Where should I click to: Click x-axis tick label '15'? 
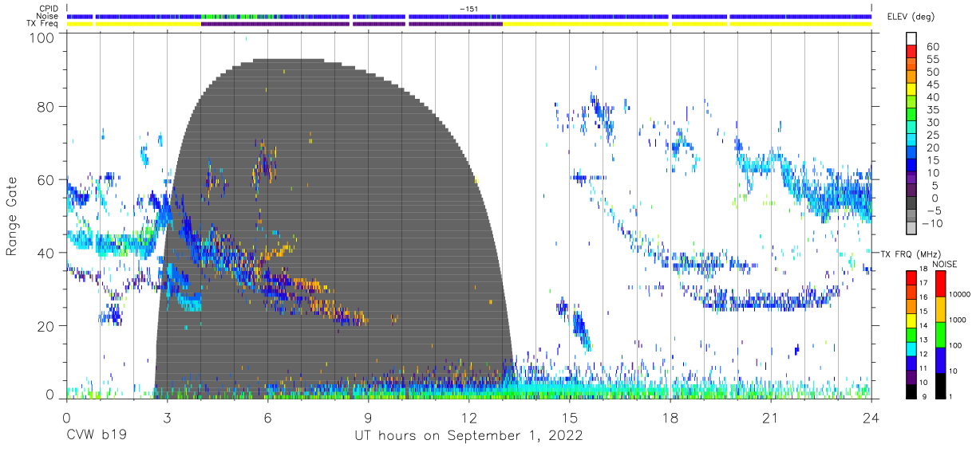570,418
